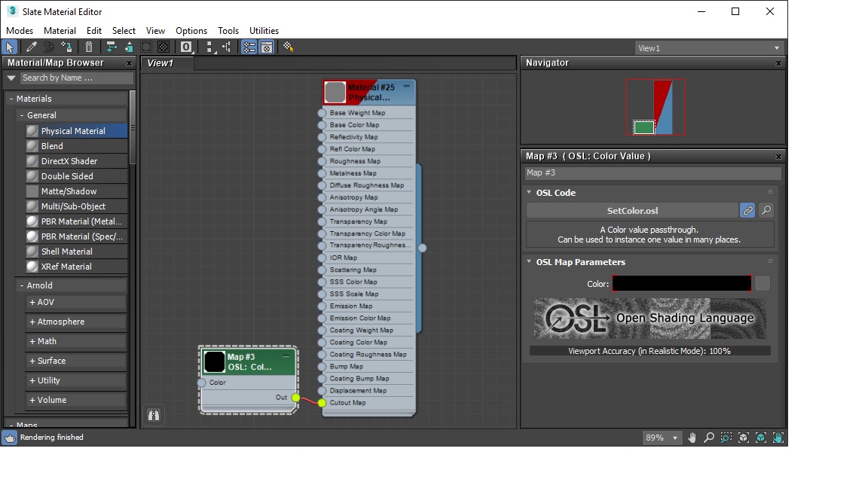Collapse the OSL Code rollout

coord(530,193)
